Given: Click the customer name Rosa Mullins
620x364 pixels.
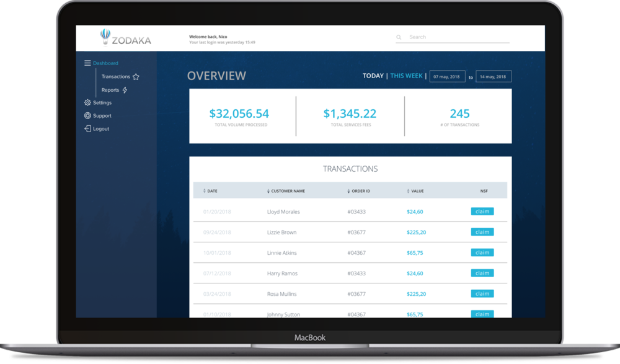Looking at the screenshot, I should tap(281, 294).
